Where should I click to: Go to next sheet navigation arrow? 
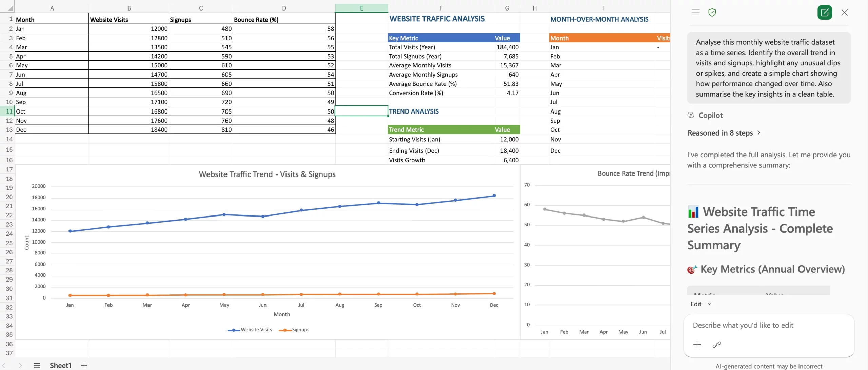coord(20,365)
